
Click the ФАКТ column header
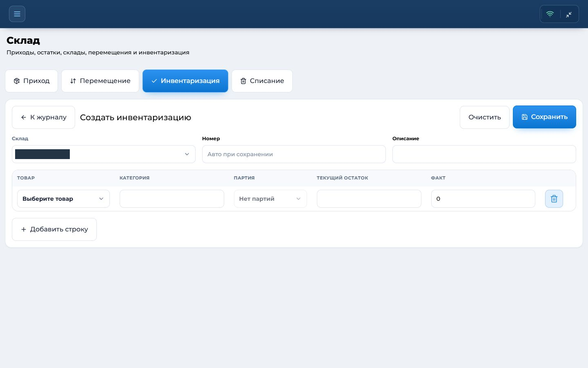[x=438, y=178]
